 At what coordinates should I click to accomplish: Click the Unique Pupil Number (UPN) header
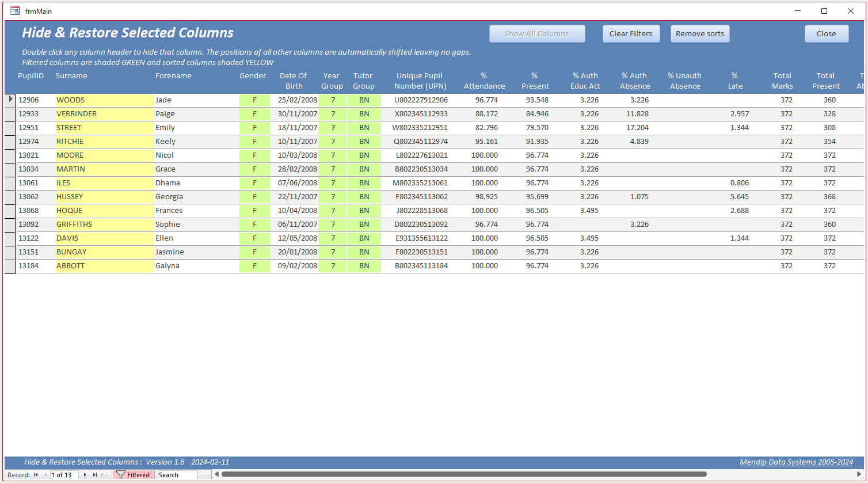click(420, 81)
